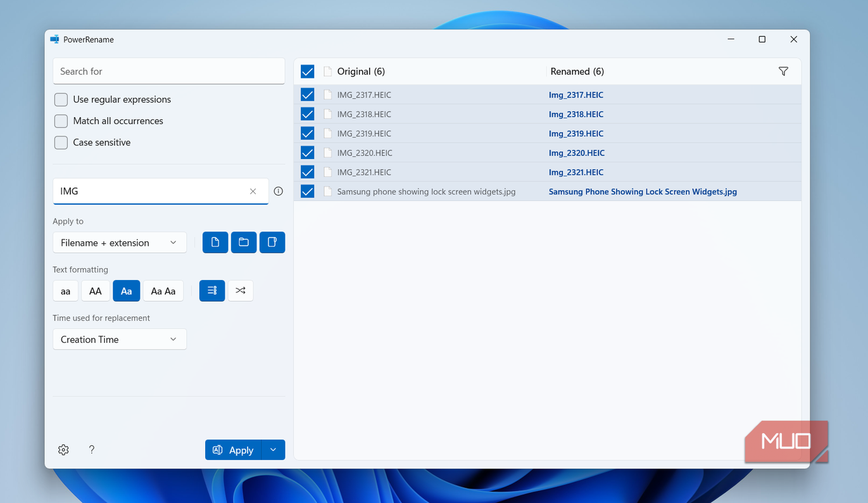Select the IMG_2320.HEIC original filename
Screen dimensions: 868x503
[x=365, y=153]
